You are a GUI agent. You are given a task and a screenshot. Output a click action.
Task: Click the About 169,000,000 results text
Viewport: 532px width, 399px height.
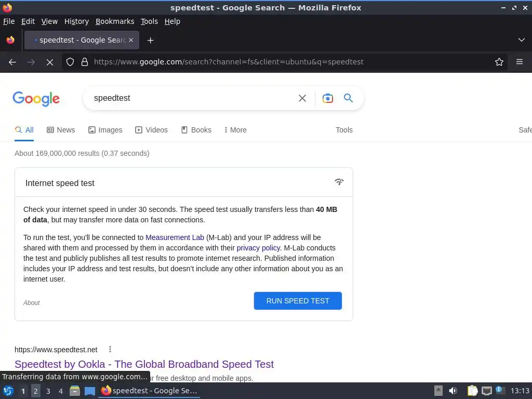coord(82,153)
